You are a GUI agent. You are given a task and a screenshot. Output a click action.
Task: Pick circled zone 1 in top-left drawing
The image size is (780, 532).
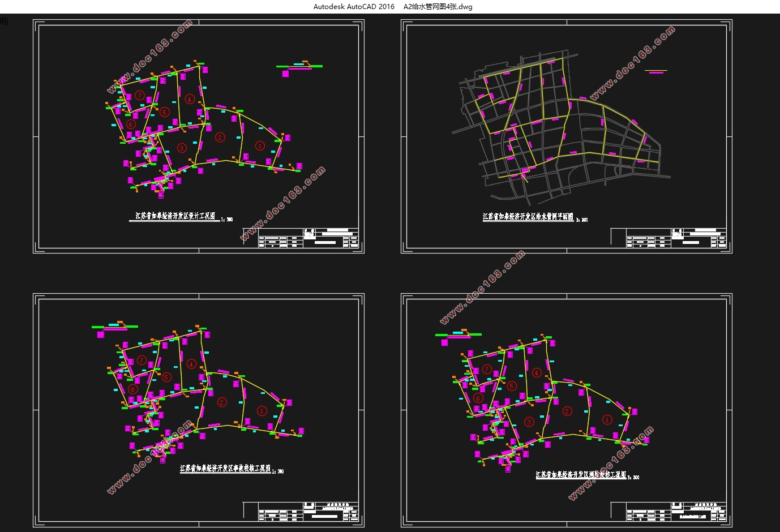coord(260,145)
